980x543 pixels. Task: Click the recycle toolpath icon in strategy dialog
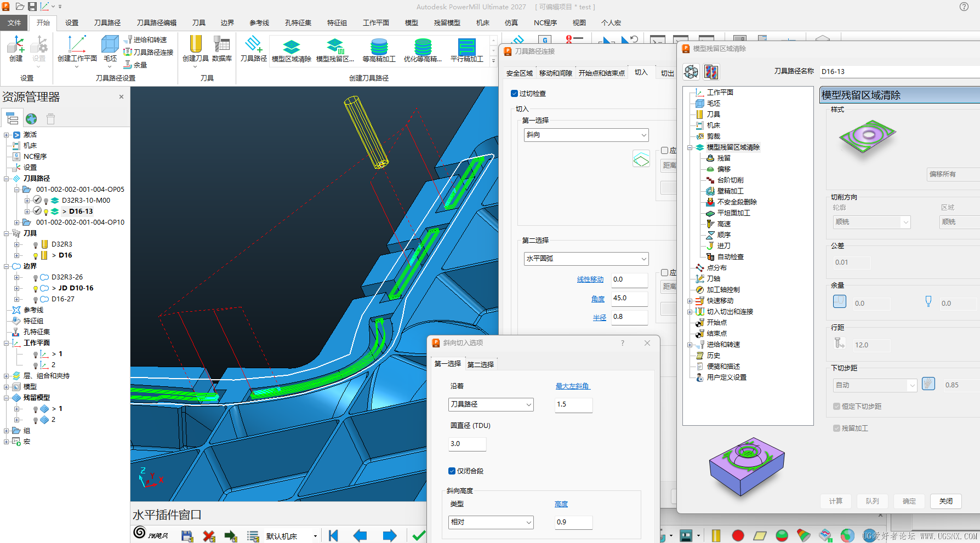pos(692,72)
